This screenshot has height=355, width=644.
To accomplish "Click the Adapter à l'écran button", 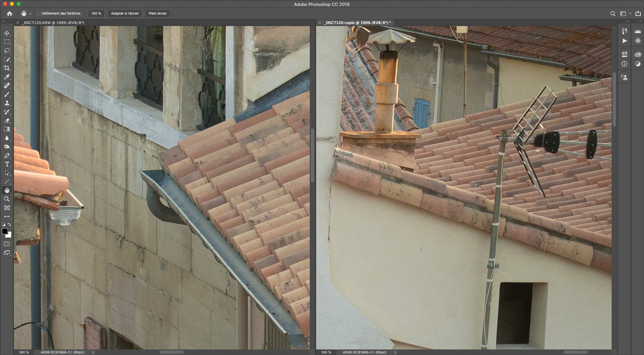I will (x=125, y=13).
